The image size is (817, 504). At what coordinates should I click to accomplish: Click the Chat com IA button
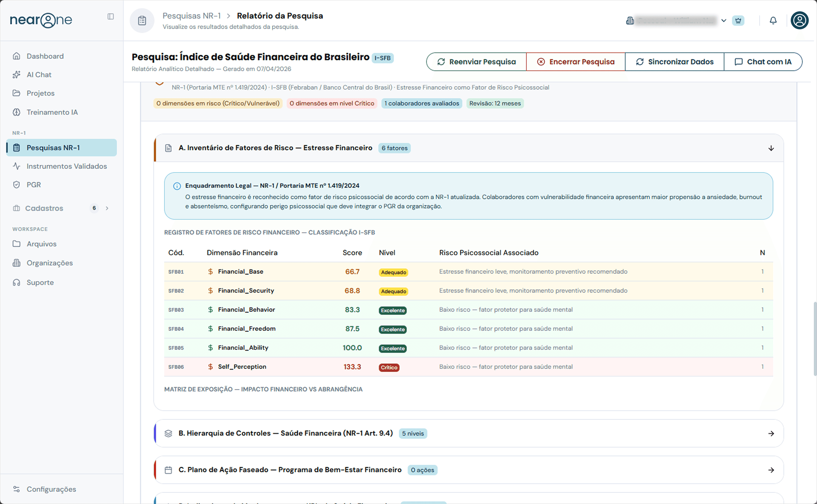763,62
